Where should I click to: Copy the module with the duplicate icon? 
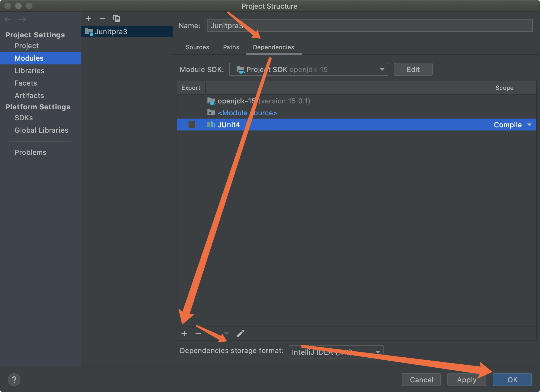coord(116,18)
